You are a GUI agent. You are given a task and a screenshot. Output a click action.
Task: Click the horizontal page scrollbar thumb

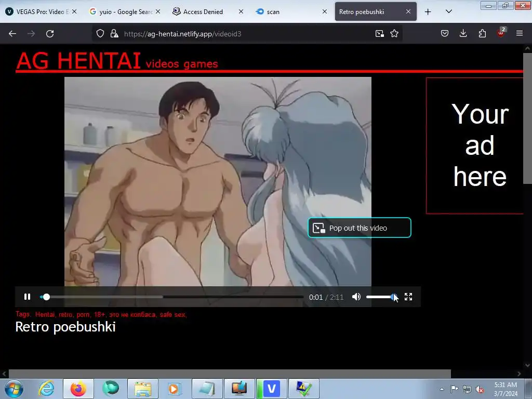coord(230,374)
